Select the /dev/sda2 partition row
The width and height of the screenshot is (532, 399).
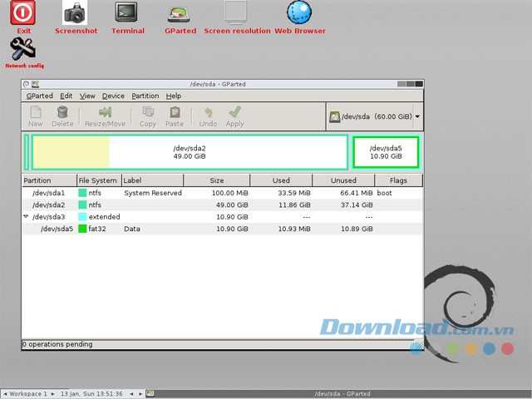(x=222, y=204)
